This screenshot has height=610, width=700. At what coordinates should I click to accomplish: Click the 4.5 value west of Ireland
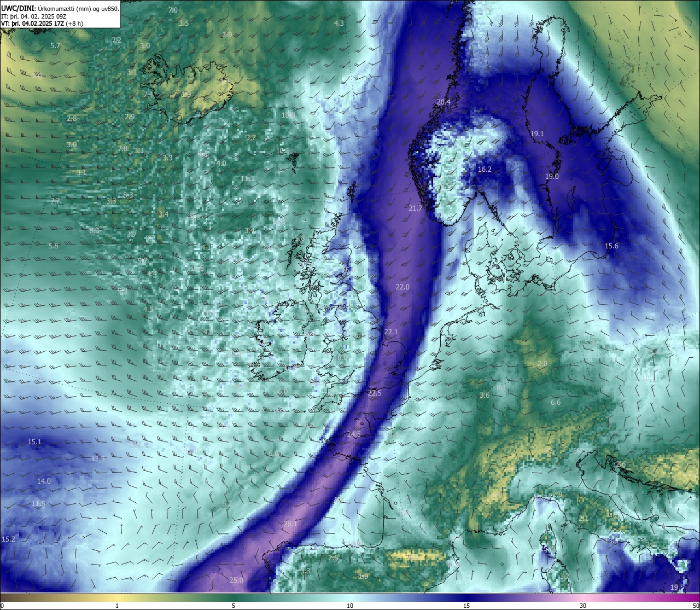(x=148, y=309)
